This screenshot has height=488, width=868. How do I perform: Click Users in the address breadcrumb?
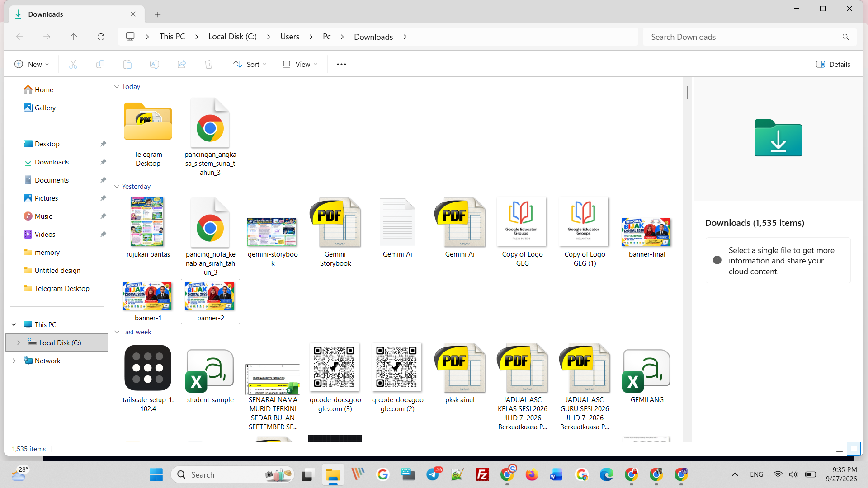pyautogui.click(x=290, y=37)
